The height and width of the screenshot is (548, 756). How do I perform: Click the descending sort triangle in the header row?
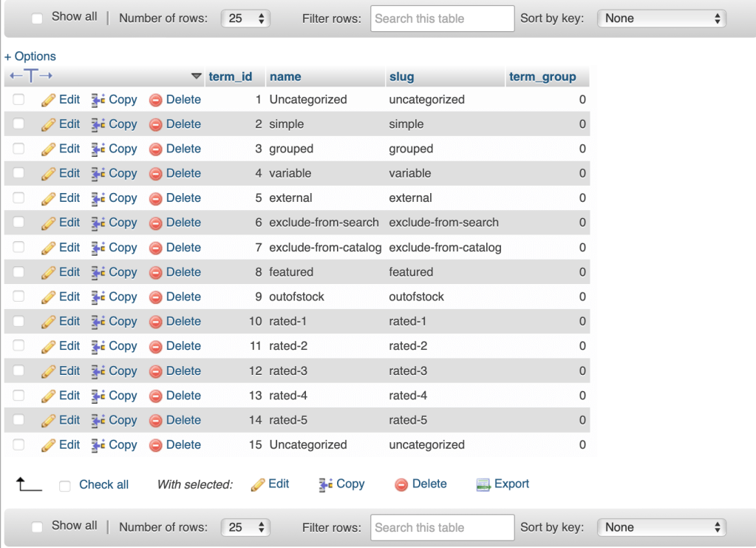click(x=196, y=76)
